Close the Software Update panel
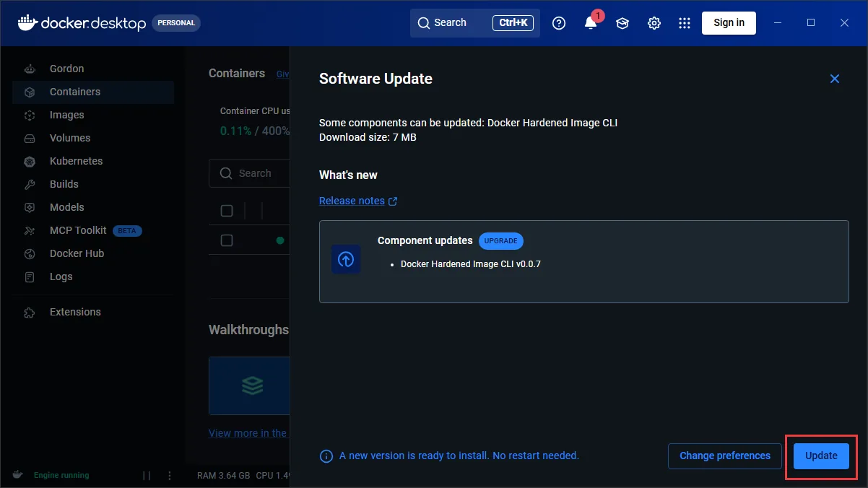The height and width of the screenshot is (488, 868). [x=835, y=79]
